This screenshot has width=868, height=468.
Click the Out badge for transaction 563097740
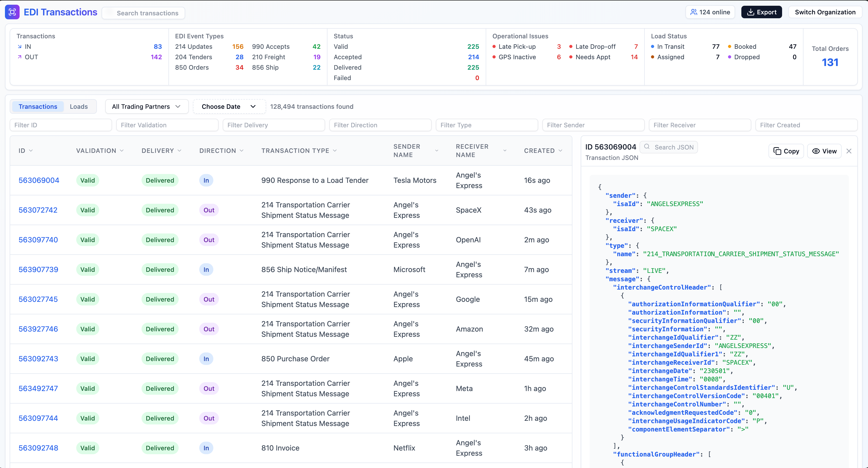(x=209, y=240)
